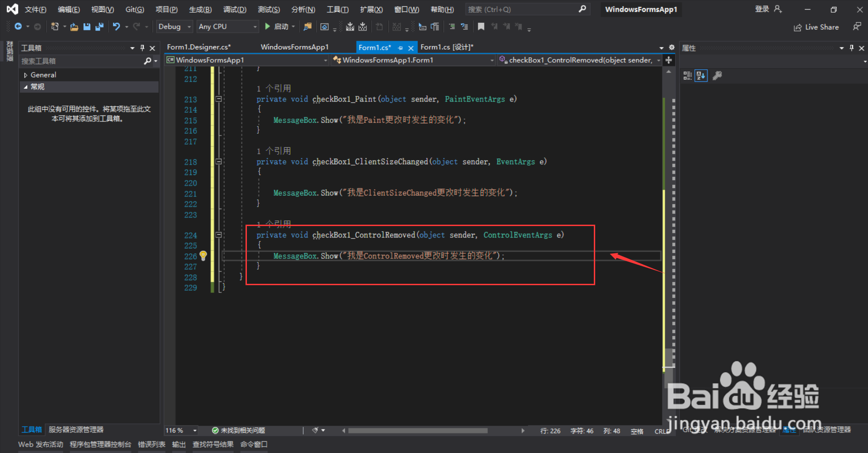Click the Live Share button

tap(816, 27)
